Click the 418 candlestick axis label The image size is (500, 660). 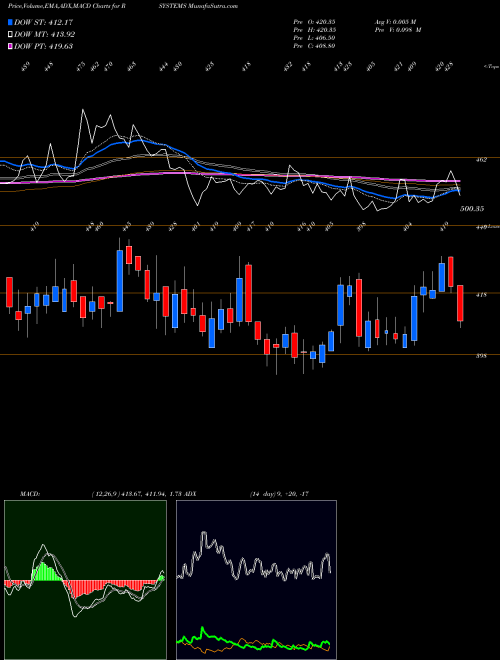(481, 295)
